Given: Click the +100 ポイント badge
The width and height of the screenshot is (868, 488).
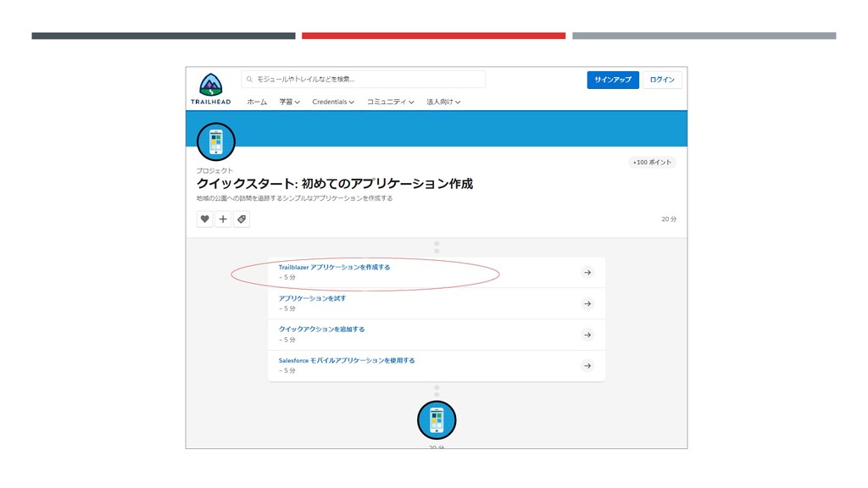Looking at the screenshot, I should tap(652, 162).
